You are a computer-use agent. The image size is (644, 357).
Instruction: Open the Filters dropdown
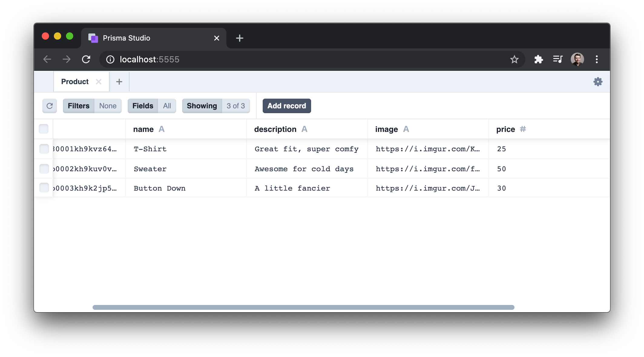pos(92,106)
